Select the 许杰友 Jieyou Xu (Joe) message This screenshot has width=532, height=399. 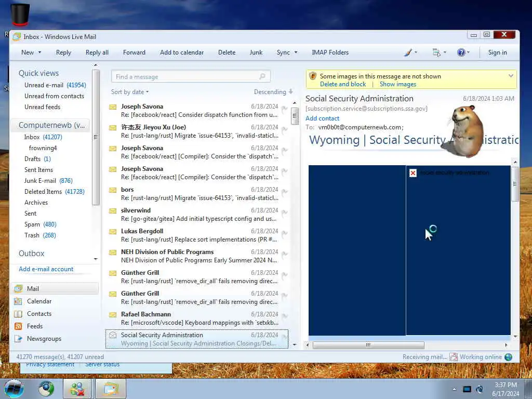tap(197, 131)
